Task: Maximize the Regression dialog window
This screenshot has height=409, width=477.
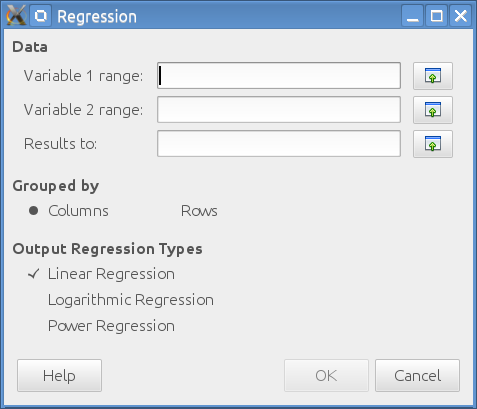Action: 437,16
